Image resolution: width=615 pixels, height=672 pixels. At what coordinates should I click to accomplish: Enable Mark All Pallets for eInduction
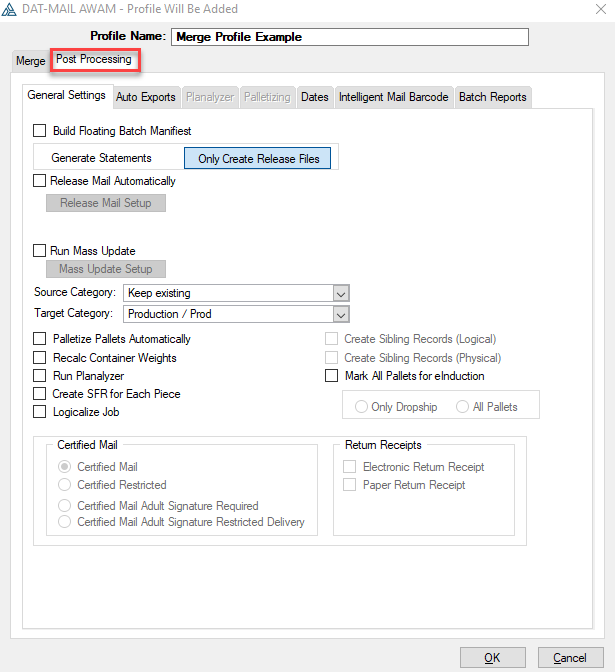[x=331, y=375]
